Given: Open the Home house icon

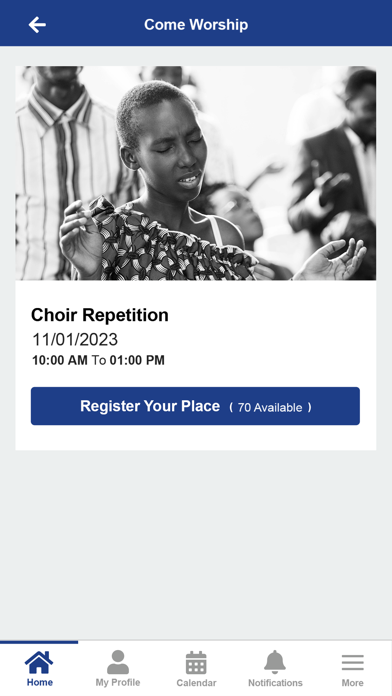Looking at the screenshot, I should [39, 662].
